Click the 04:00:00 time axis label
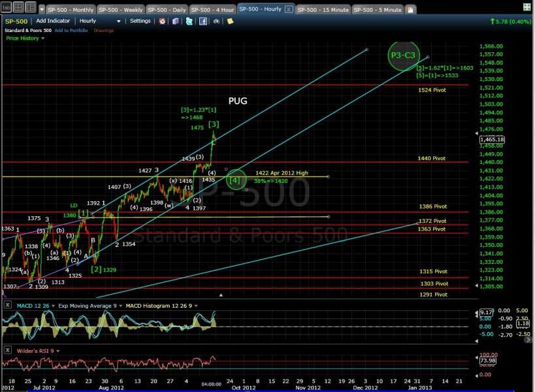 [211, 384]
